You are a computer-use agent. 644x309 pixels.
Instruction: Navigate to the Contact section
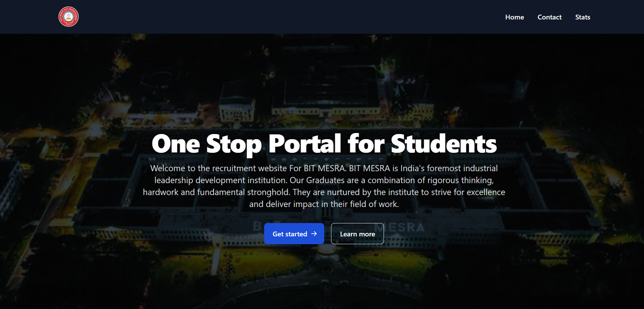coord(549,17)
